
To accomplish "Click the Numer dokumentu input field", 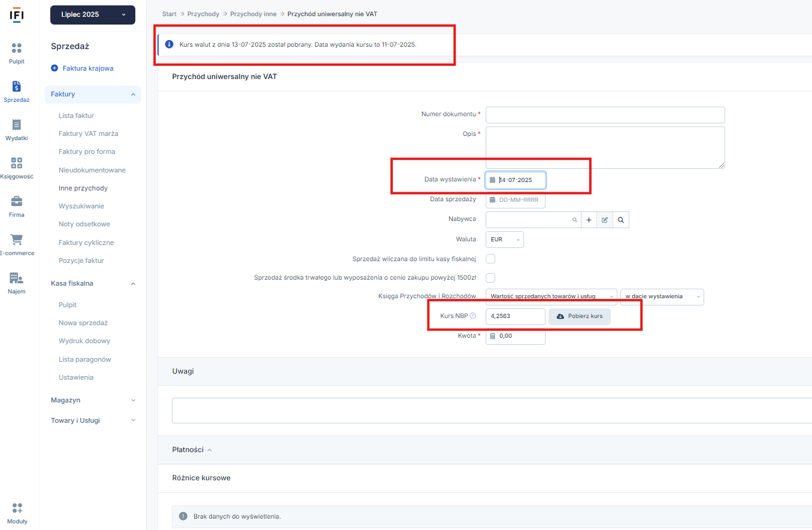I will tap(605, 114).
